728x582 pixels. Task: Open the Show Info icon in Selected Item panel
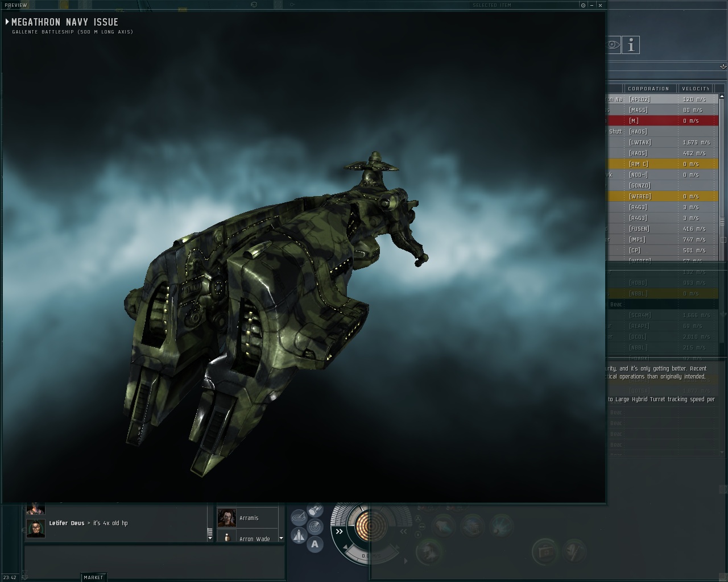coord(631,45)
